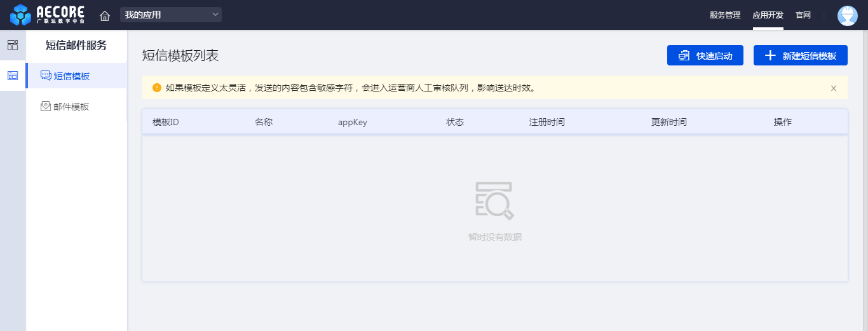The image size is (868, 331).
Task: Click the empty-data magnifier icon
Action: pyautogui.click(x=494, y=200)
